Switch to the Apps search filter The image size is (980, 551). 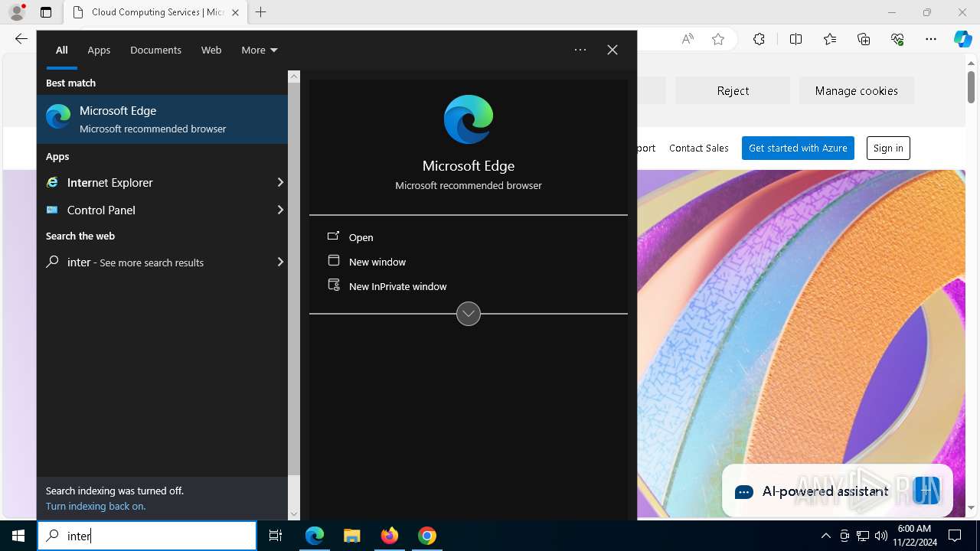point(99,50)
